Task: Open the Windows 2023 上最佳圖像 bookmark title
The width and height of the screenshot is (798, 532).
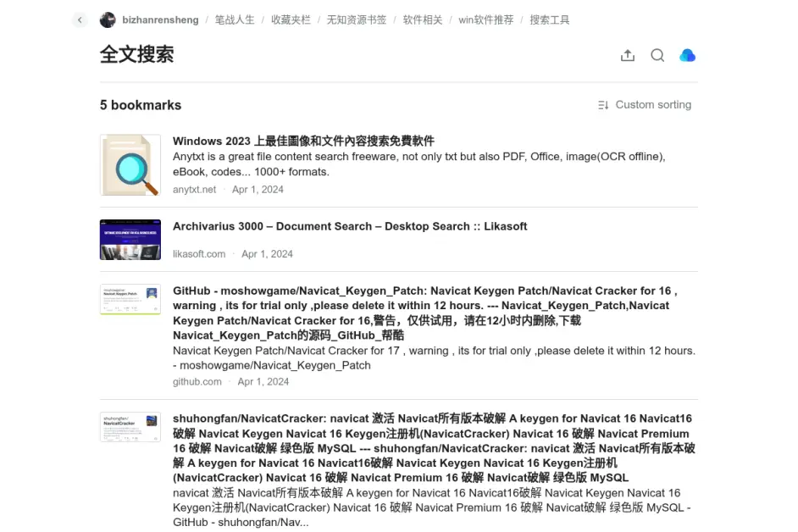Action: [x=303, y=141]
